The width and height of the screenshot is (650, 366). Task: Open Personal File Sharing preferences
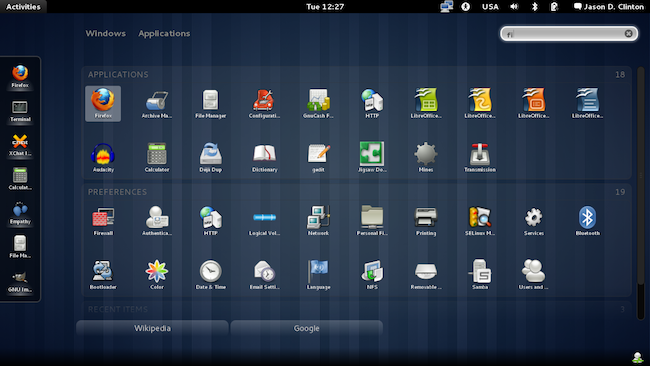(372, 221)
